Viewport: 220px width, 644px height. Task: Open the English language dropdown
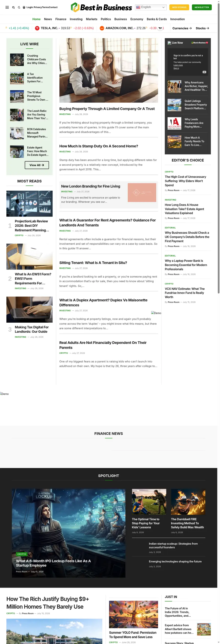coord(151,7)
